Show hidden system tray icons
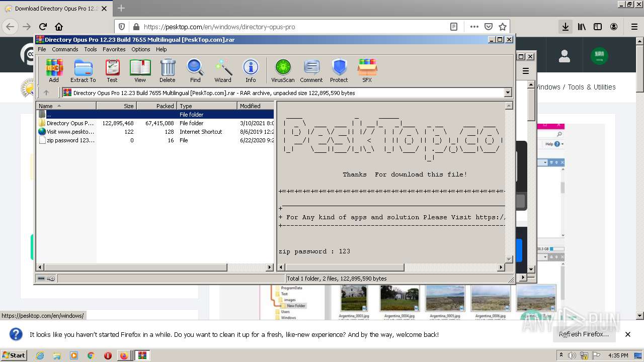This screenshot has height=362, width=644. tap(561, 355)
